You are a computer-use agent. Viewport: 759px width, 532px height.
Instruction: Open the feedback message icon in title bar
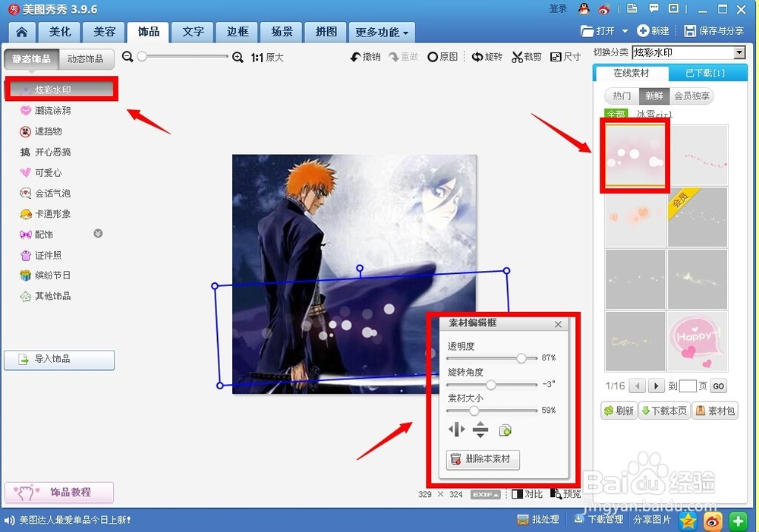pos(653,8)
